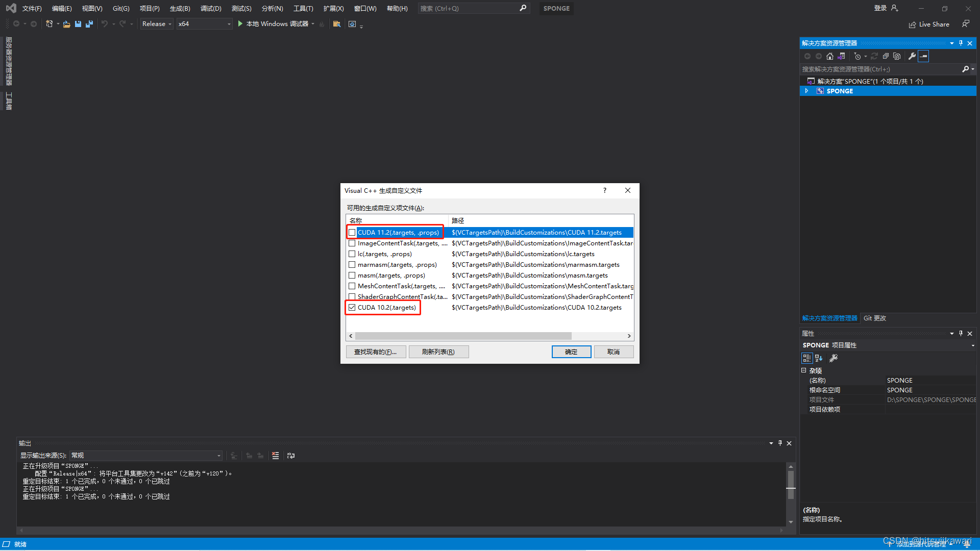The width and height of the screenshot is (980, 551).
Task: Check the ShaderGraphContentTask checkbox
Action: 352,297
